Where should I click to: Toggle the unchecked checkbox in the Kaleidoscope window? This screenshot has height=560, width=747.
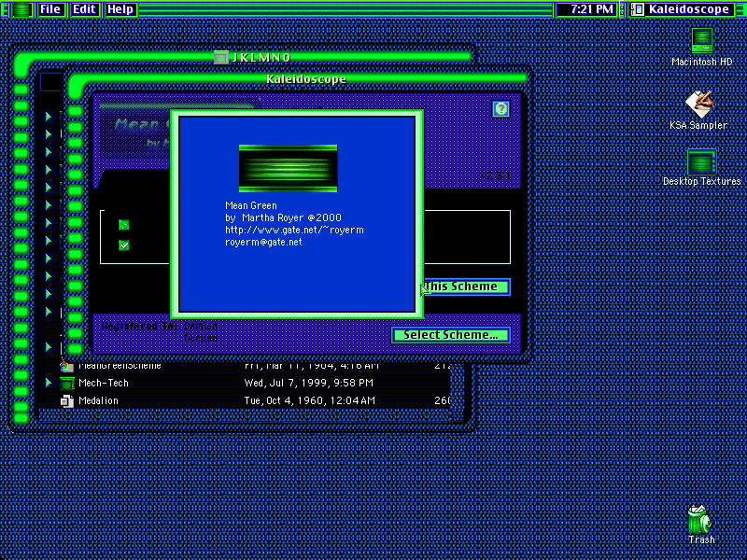[x=124, y=225]
